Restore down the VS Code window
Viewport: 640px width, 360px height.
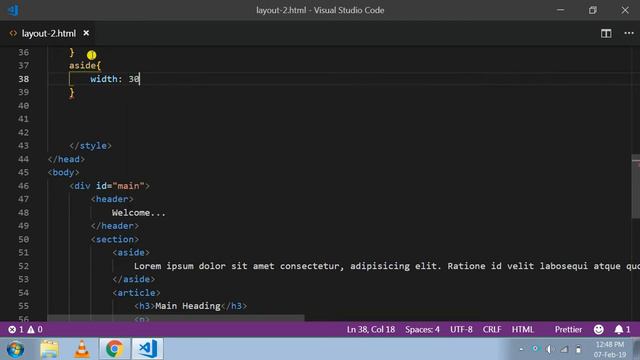pos(593,10)
